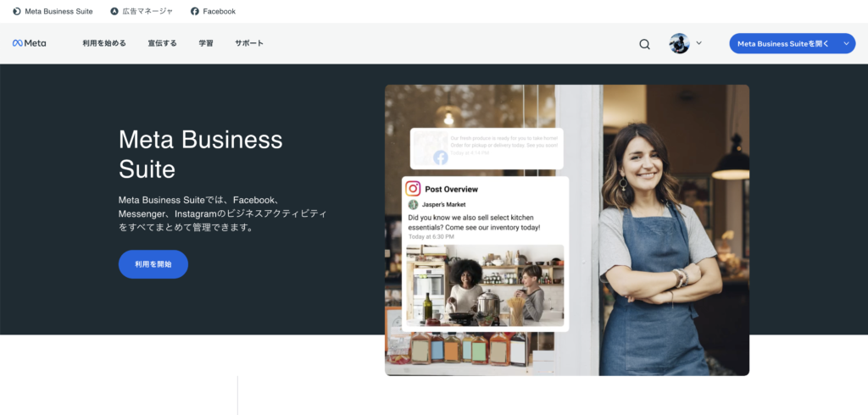Click the 広告マネージャ text link
This screenshot has height=415, width=868.
(147, 12)
